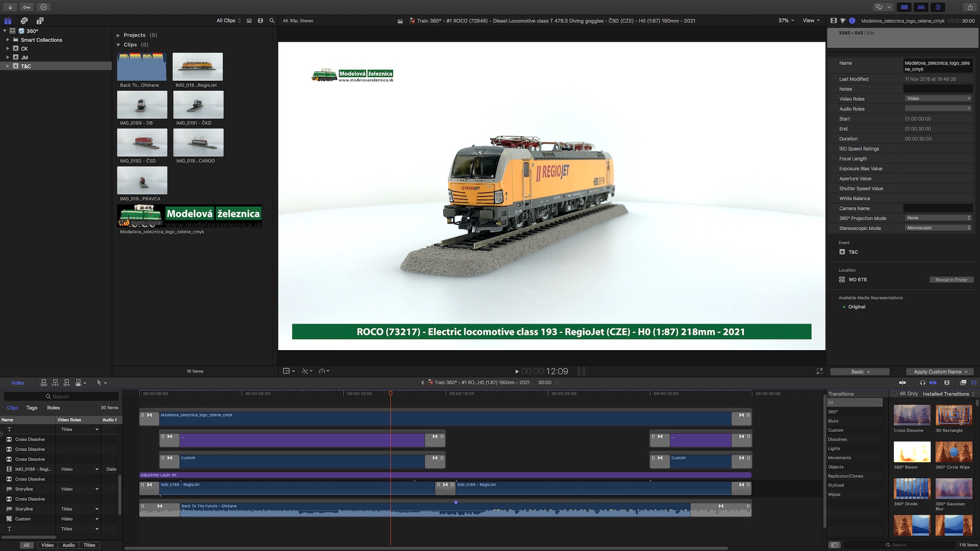Enable the 4K Only checkbox
The width and height of the screenshot is (980, 551).
[x=894, y=394]
